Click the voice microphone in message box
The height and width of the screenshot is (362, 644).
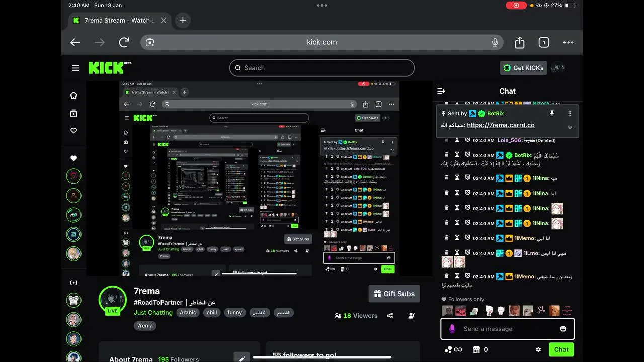pyautogui.click(x=452, y=329)
